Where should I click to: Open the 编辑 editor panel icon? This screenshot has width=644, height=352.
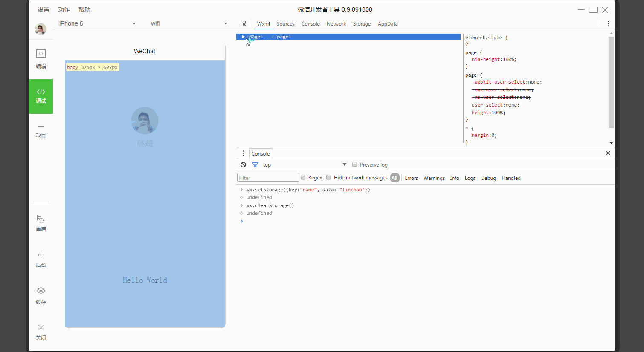pos(41,58)
